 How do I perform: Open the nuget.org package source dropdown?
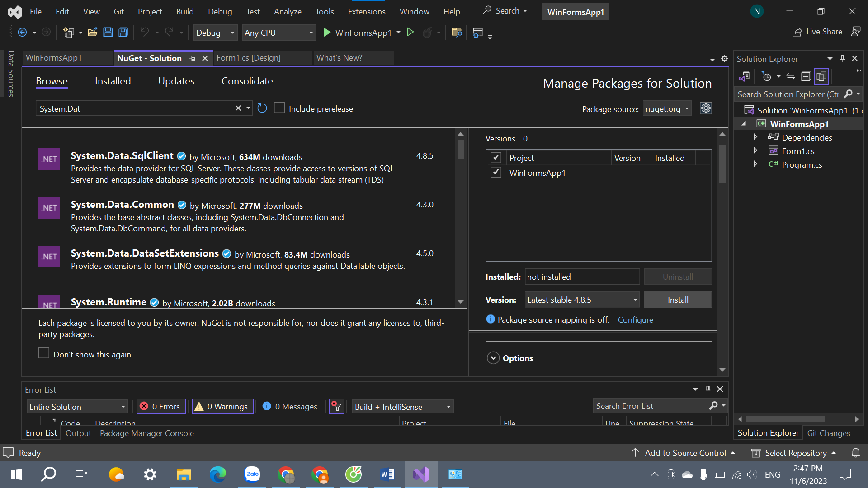pos(667,109)
